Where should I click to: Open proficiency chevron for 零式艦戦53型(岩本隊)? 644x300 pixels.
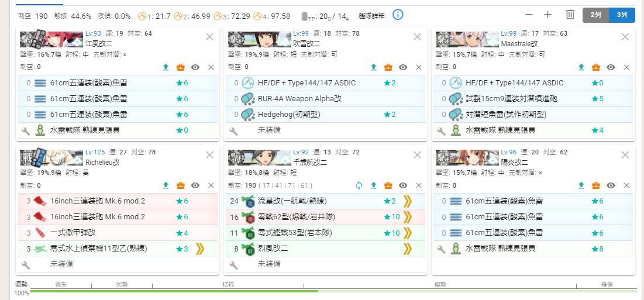click(x=407, y=233)
